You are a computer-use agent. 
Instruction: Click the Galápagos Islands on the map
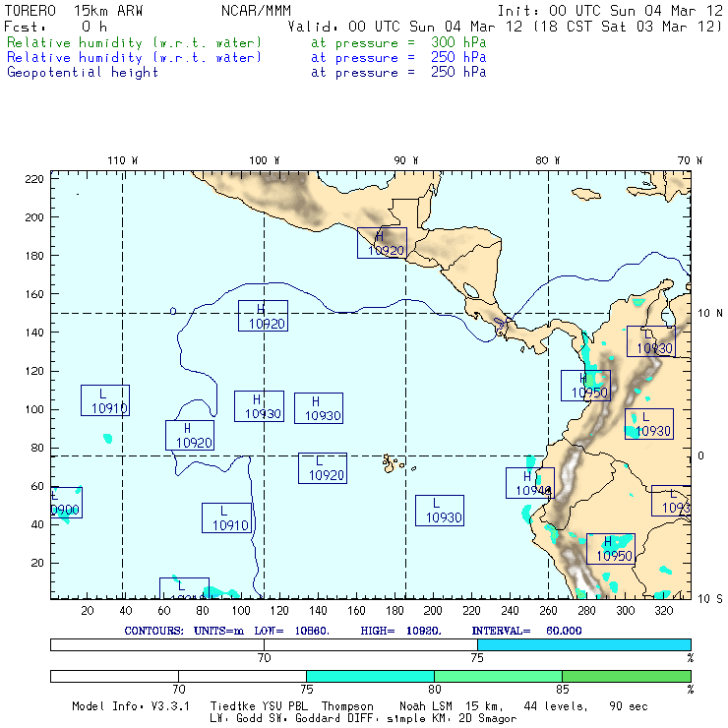tap(393, 461)
